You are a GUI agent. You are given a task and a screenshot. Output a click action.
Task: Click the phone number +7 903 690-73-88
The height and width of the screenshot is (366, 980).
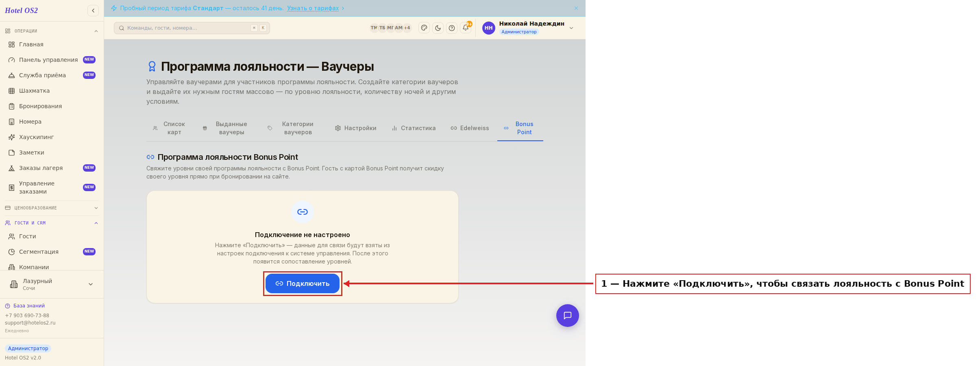point(27,316)
